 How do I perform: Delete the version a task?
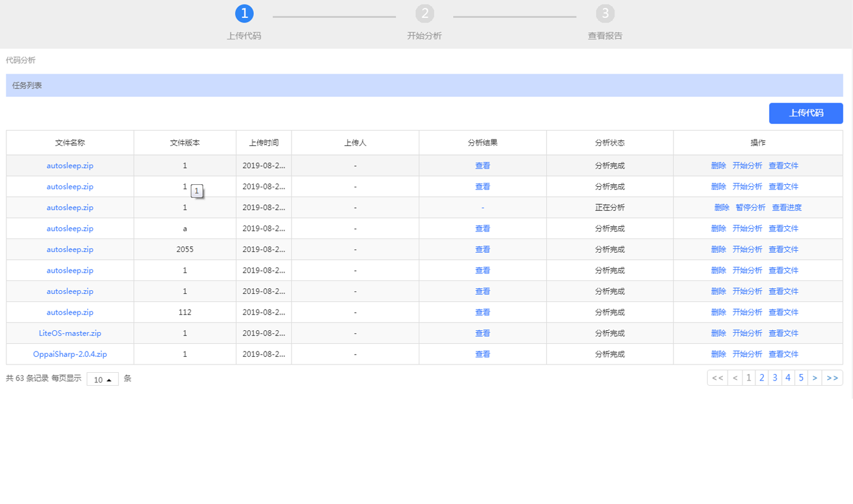719,229
